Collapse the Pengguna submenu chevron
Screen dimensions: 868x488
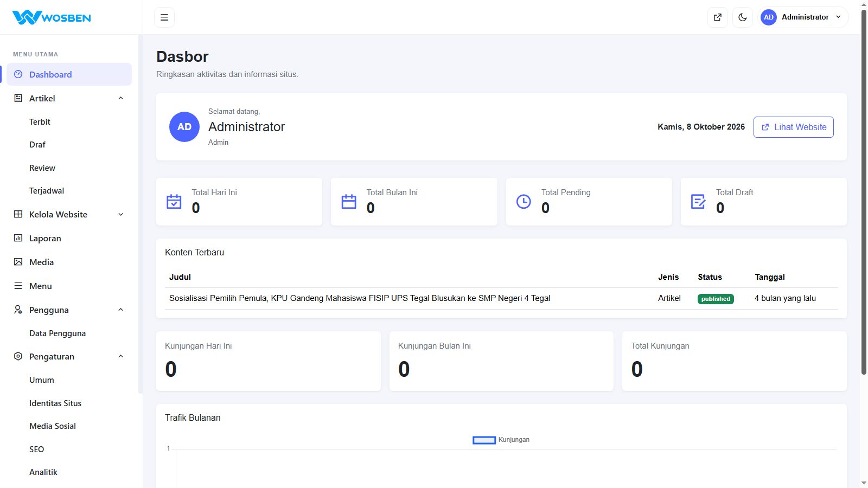pyautogui.click(x=121, y=310)
